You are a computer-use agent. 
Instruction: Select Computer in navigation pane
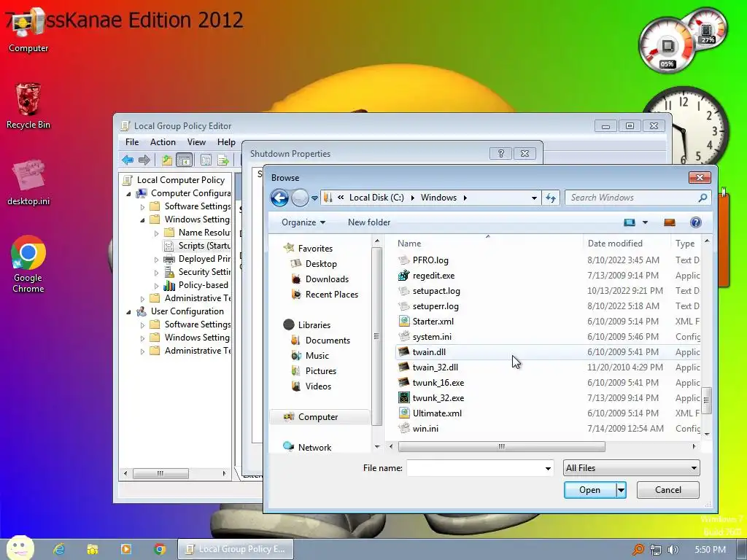click(x=318, y=416)
